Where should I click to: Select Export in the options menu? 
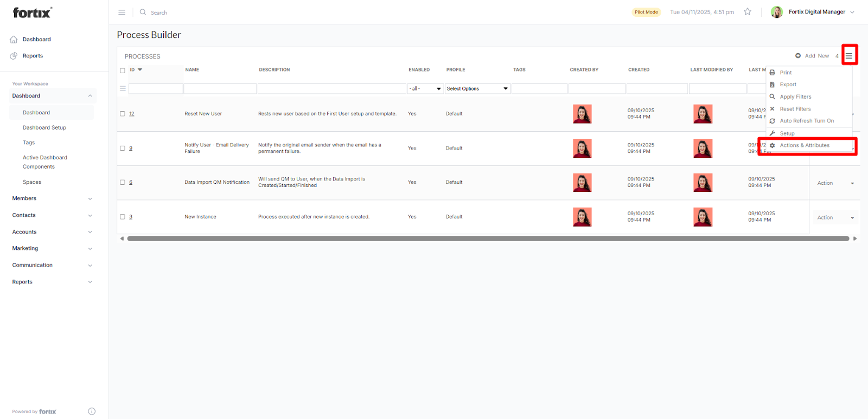(788, 85)
